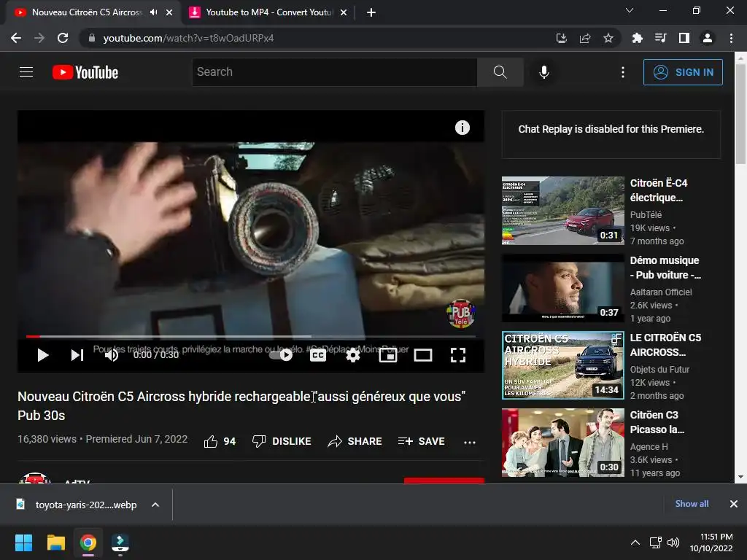Switch to miniplayer mode

tap(388, 355)
